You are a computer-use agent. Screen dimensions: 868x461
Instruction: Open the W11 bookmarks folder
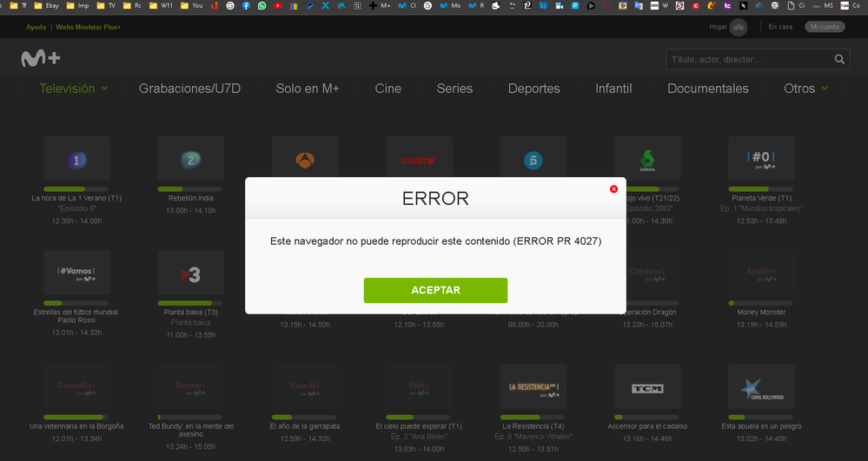coord(161,5)
